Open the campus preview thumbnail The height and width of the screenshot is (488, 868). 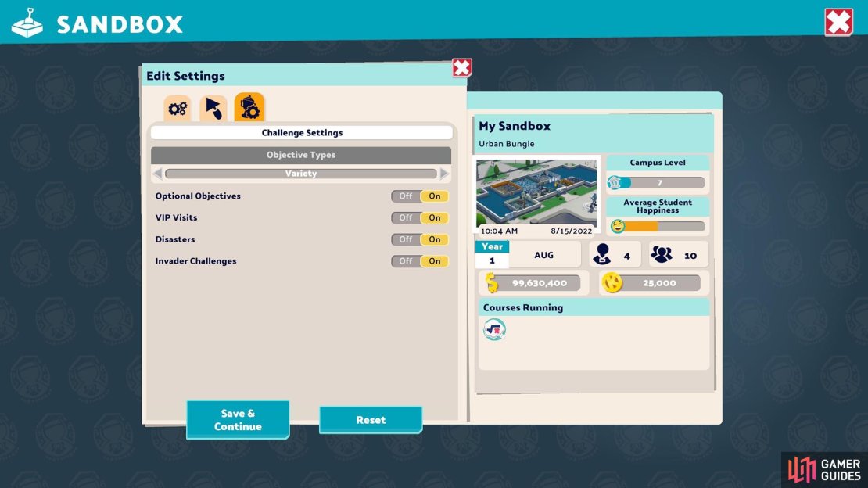[x=536, y=192]
